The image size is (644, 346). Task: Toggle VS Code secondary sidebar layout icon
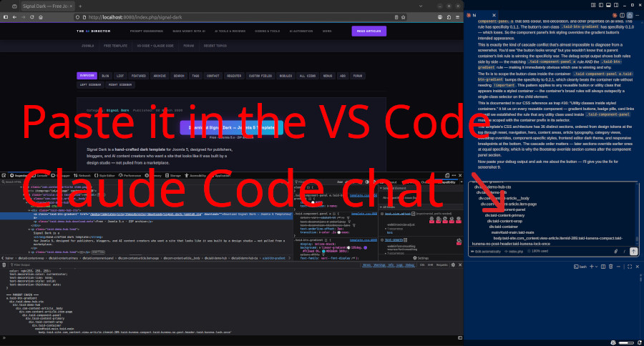tap(616, 5)
